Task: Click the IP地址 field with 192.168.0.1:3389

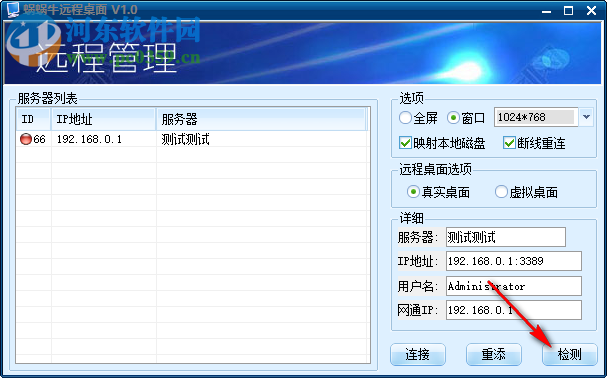Action: [514, 261]
